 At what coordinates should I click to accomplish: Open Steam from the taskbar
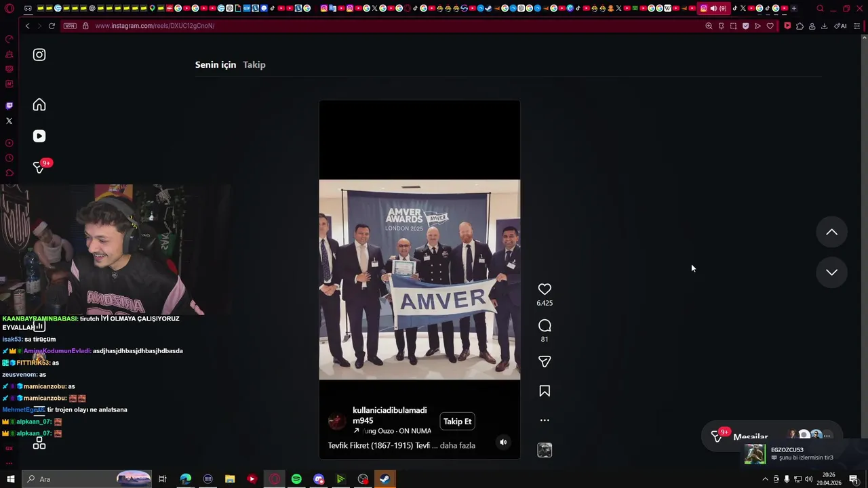pos(384,479)
